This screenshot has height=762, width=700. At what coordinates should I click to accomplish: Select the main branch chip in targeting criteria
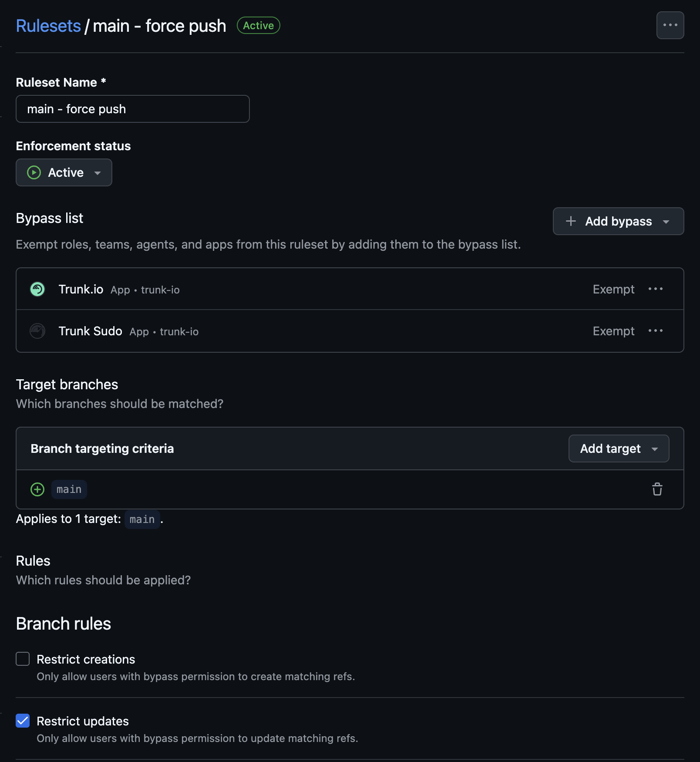(x=69, y=489)
